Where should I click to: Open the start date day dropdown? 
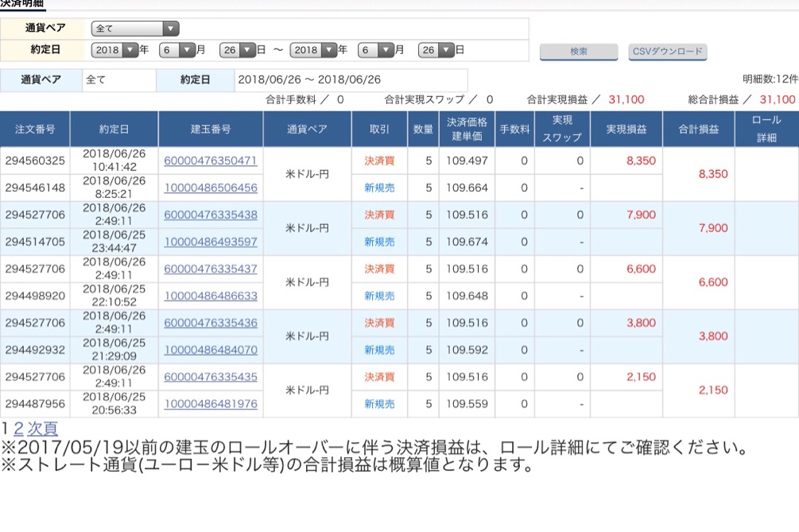237,49
